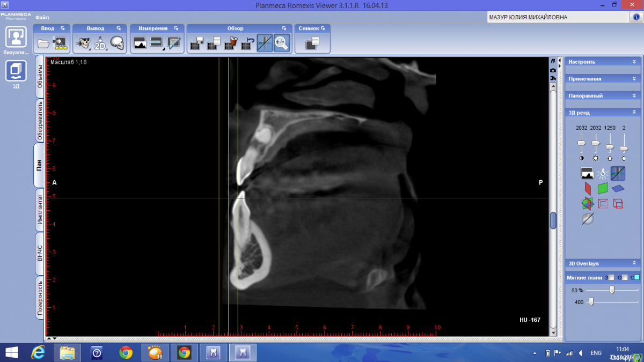The height and width of the screenshot is (362, 644).
Task: Click the skull 3D export icon
Action: point(118,43)
